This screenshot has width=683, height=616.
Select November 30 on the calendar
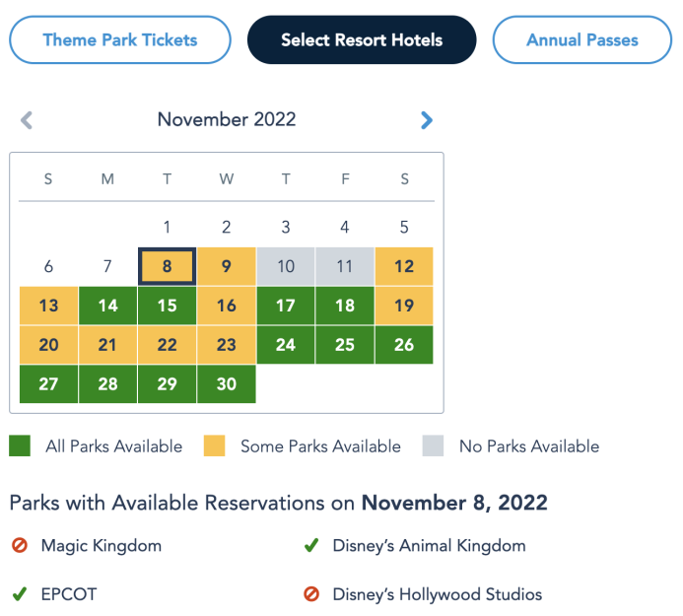[227, 384]
